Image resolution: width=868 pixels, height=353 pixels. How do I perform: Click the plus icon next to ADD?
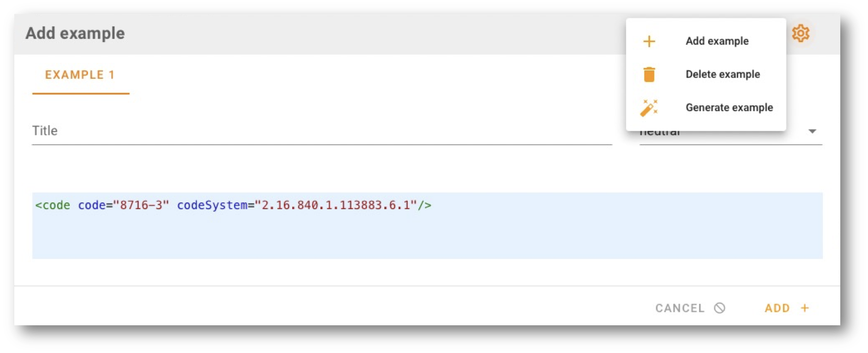point(805,308)
